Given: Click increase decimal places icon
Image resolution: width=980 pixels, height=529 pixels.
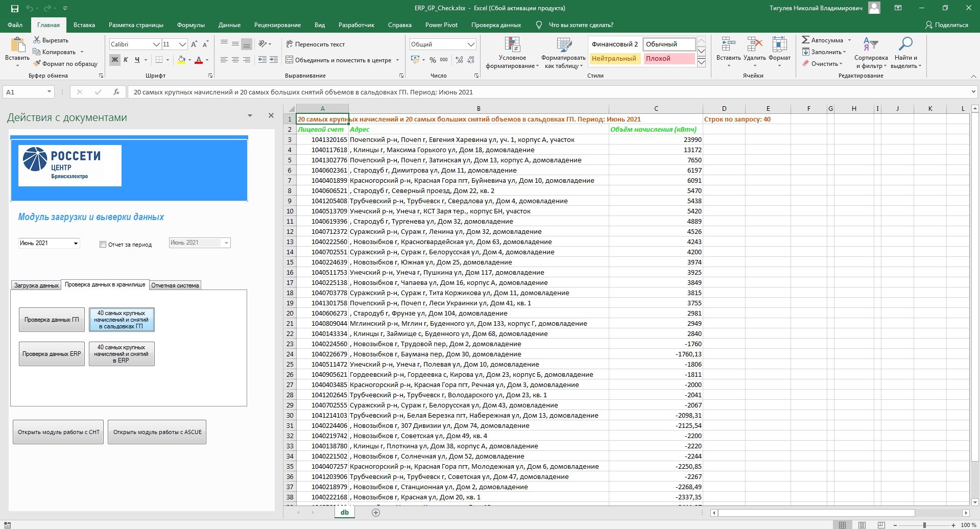Looking at the screenshot, I should [459, 60].
